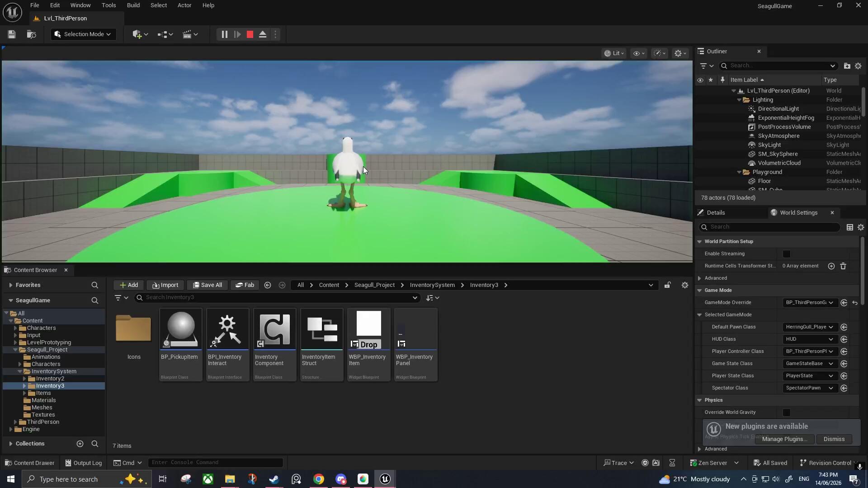Open the Cmd console type dropdown
This screenshot has width=868, height=488.
tap(128, 463)
